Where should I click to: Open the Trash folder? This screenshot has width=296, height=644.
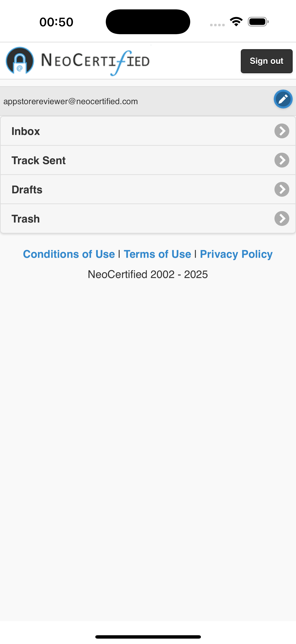click(x=148, y=219)
